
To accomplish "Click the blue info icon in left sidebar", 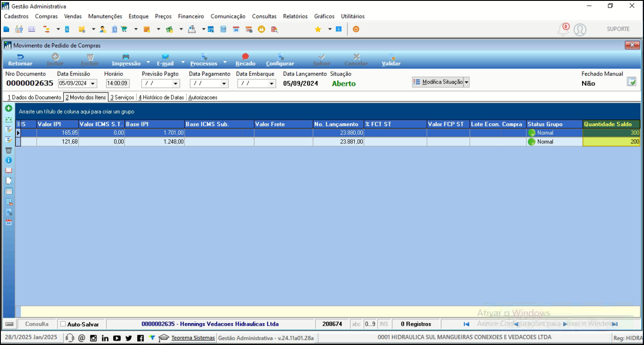I will pos(8,160).
